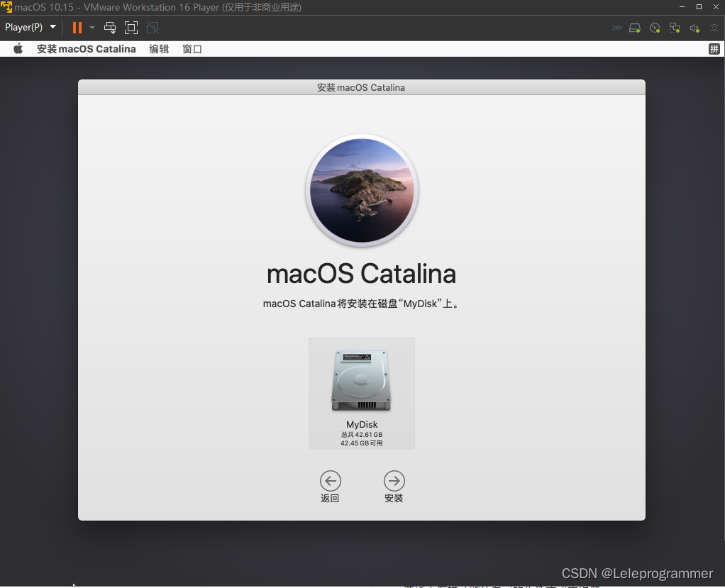
Task: Open the Player(P) dropdown menu
Action: pos(31,27)
